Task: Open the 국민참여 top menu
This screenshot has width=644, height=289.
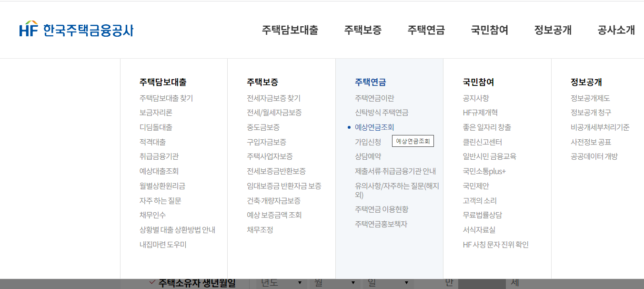Action: pos(490,30)
